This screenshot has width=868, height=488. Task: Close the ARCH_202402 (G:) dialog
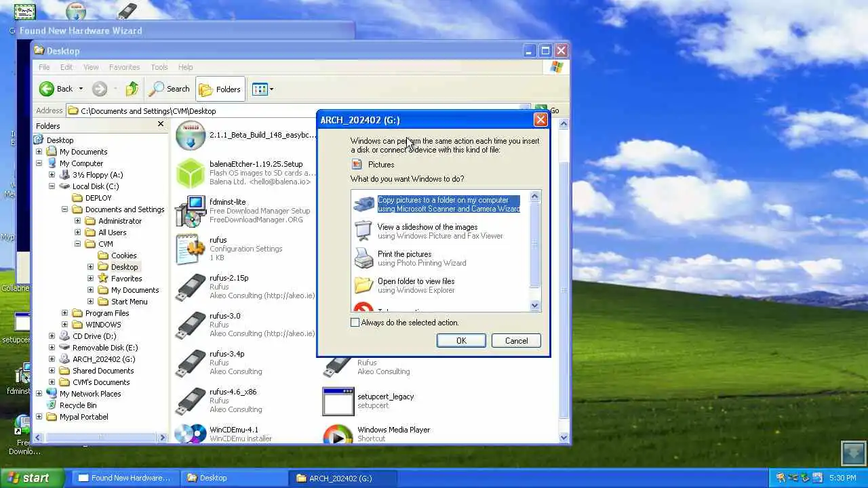(540, 120)
